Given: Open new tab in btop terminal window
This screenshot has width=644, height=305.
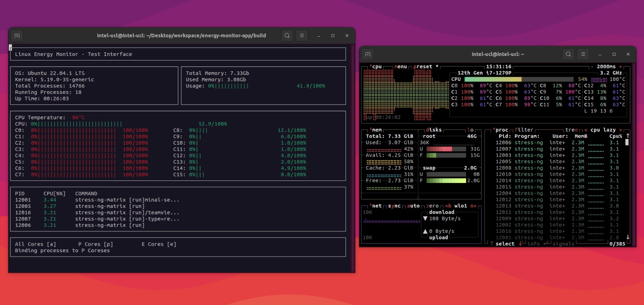Looking at the screenshot, I should pyautogui.click(x=368, y=54).
